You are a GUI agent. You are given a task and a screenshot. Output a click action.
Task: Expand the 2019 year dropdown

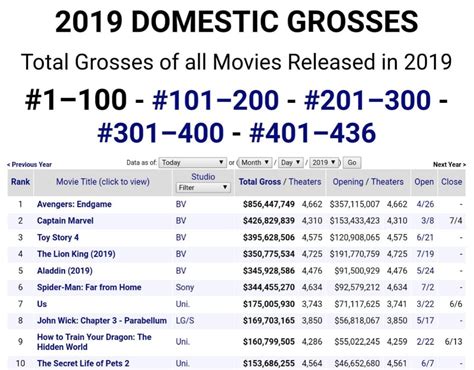324,163
